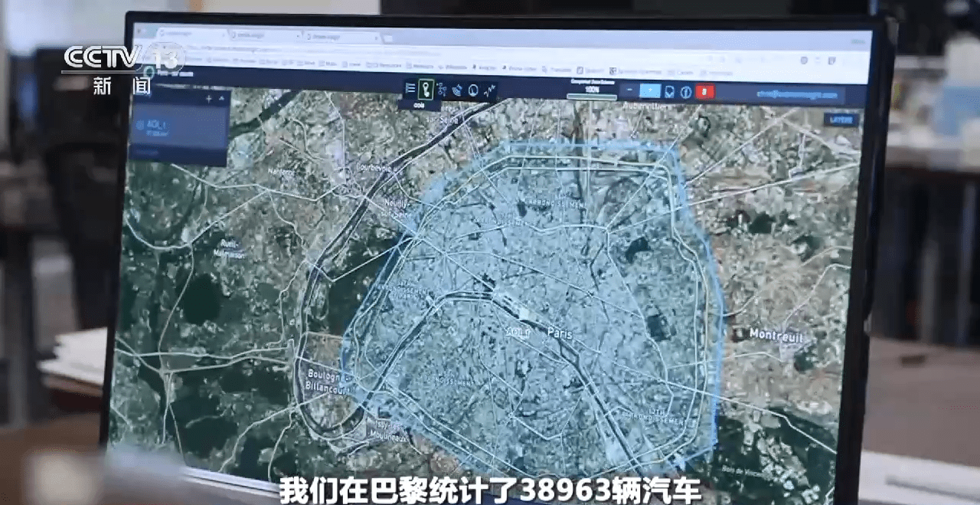Add a new area with the plus icon
980x505 pixels.
[209, 98]
